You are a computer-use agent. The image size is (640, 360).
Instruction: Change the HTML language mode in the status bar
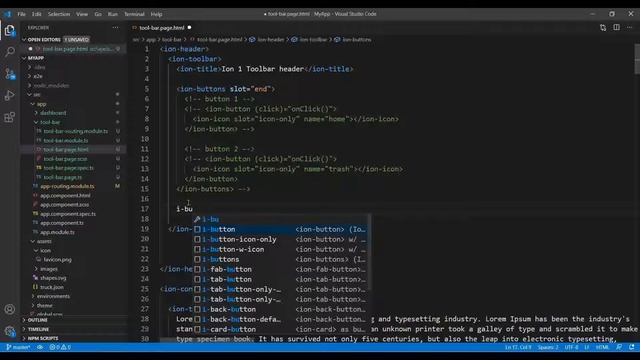tap(602, 347)
